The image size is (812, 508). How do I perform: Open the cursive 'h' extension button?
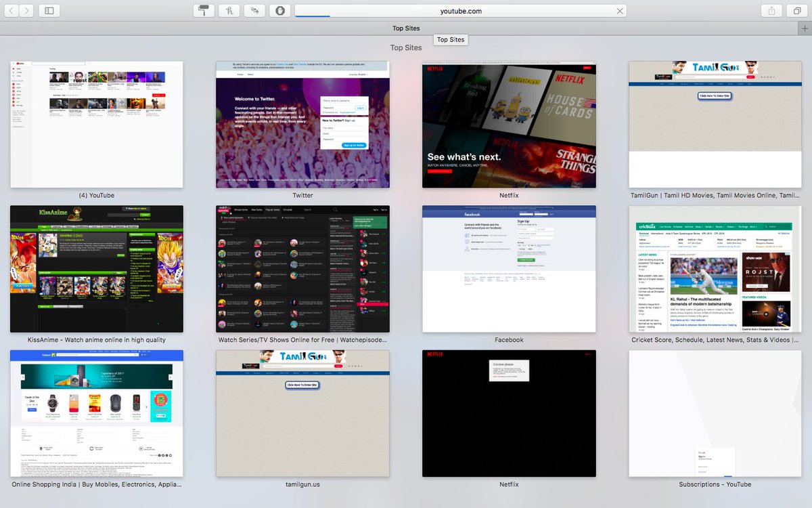[229, 11]
